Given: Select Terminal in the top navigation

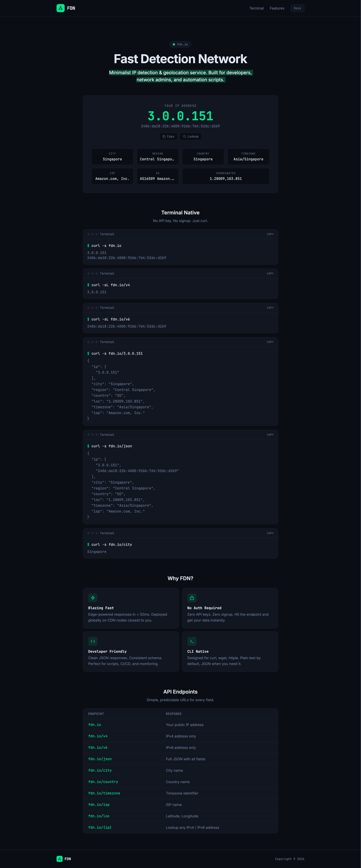Looking at the screenshot, I should click(x=256, y=8).
